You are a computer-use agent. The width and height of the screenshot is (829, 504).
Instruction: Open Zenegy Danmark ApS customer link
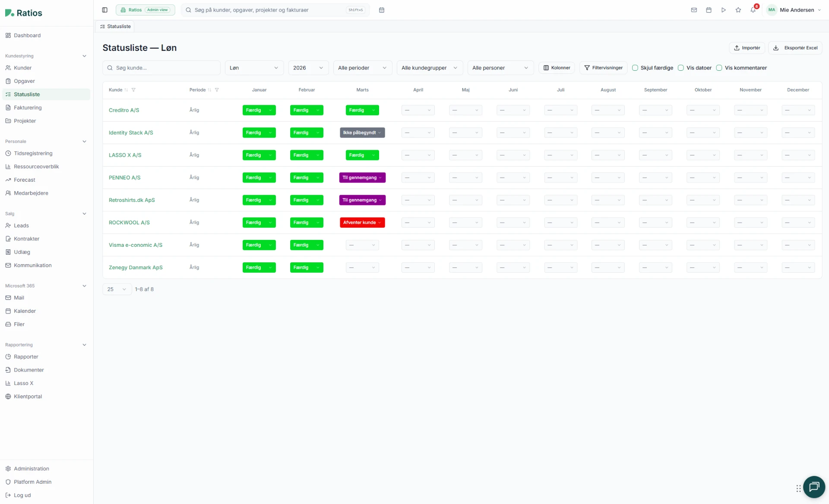click(136, 268)
